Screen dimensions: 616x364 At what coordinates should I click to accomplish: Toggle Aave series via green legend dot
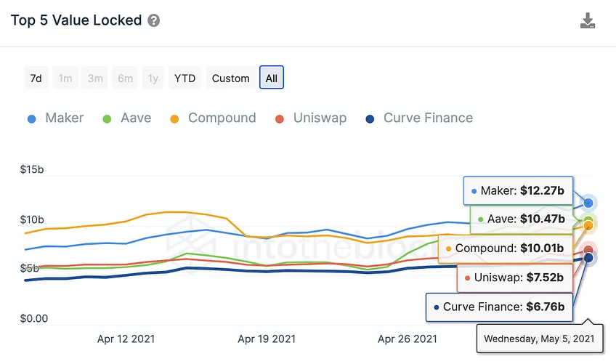tap(107, 118)
